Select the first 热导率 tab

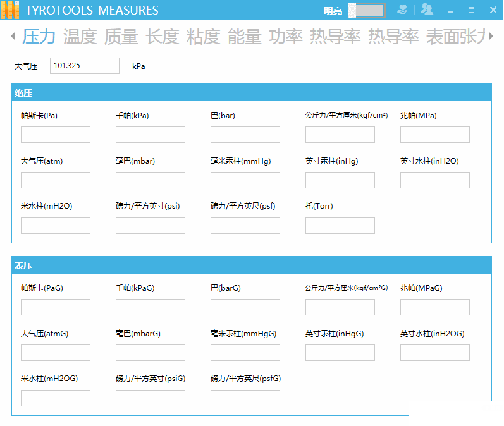tap(335, 37)
